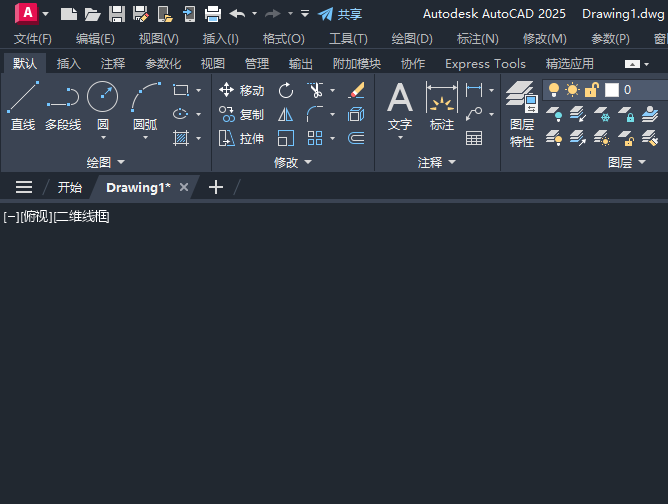668x504 pixels.
Task: Open the Draw (绘图(D)) menu
Action: [412, 39]
